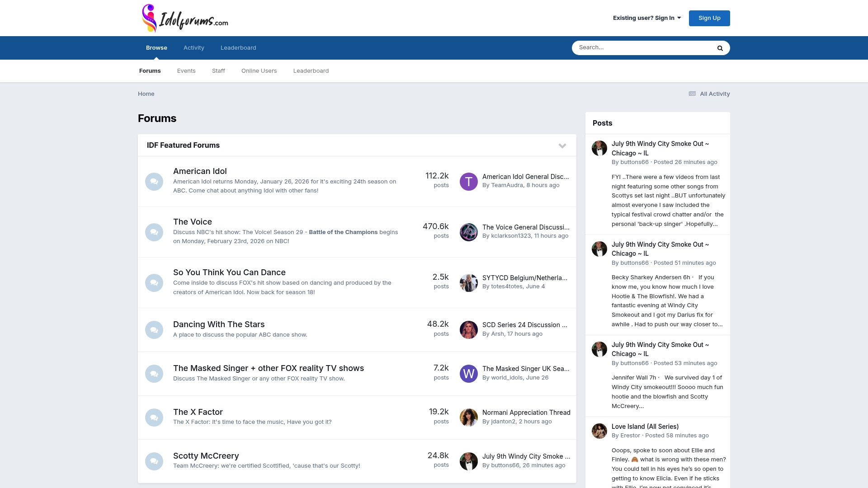Open the Normani Appreciation Thread link
This screenshot has height=488, width=868.
[x=526, y=413]
